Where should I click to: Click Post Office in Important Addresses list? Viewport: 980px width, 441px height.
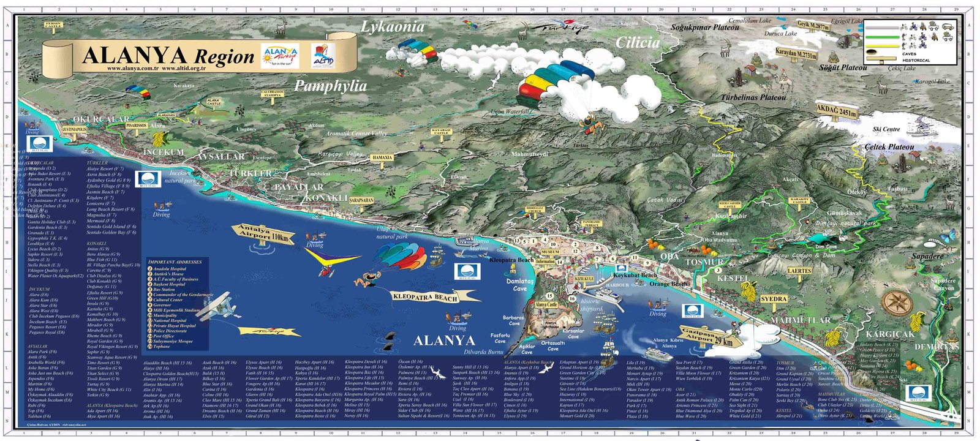[x=164, y=336]
